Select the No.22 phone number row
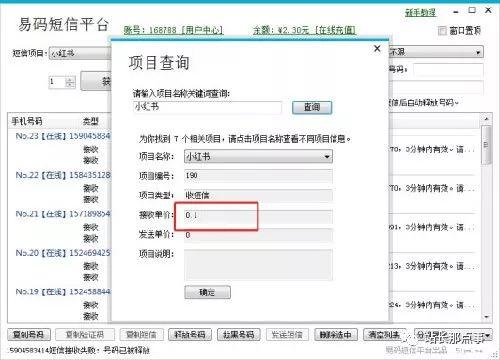Viewport: 500px width, 360px height. coord(63,175)
